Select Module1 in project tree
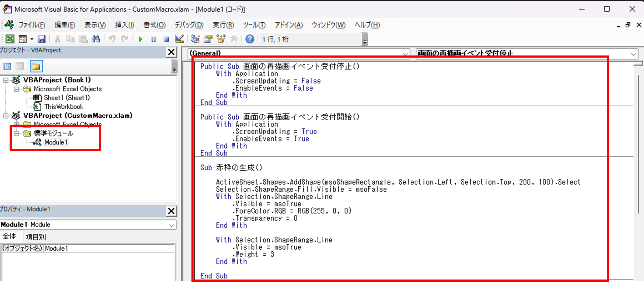The width and height of the screenshot is (644, 282). 55,142
